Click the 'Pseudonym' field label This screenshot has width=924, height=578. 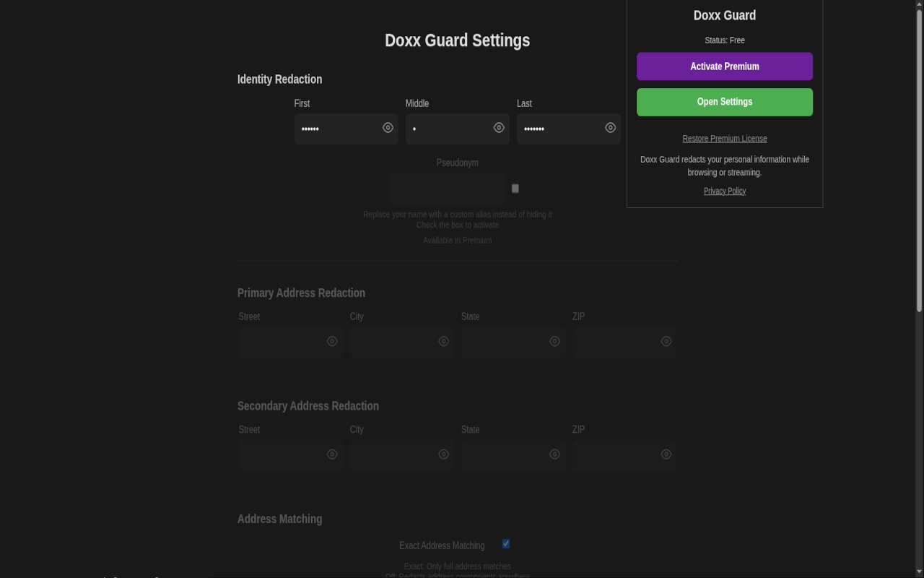[x=457, y=163]
